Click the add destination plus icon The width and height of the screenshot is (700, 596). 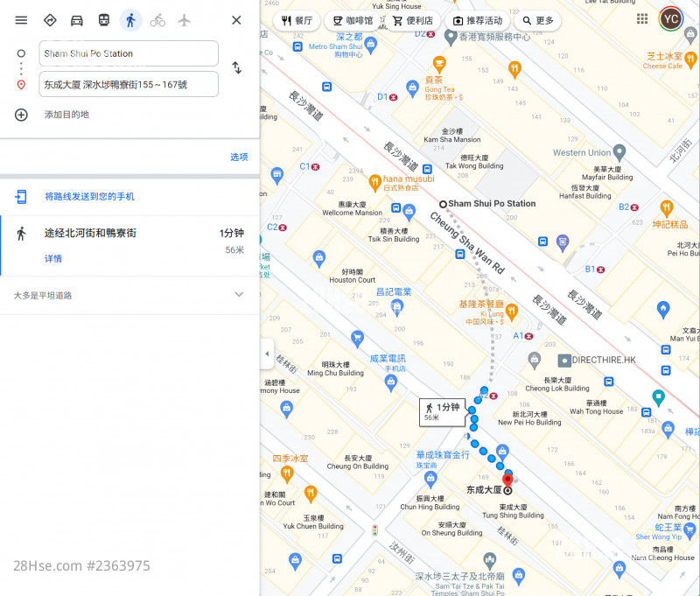[22, 115]
